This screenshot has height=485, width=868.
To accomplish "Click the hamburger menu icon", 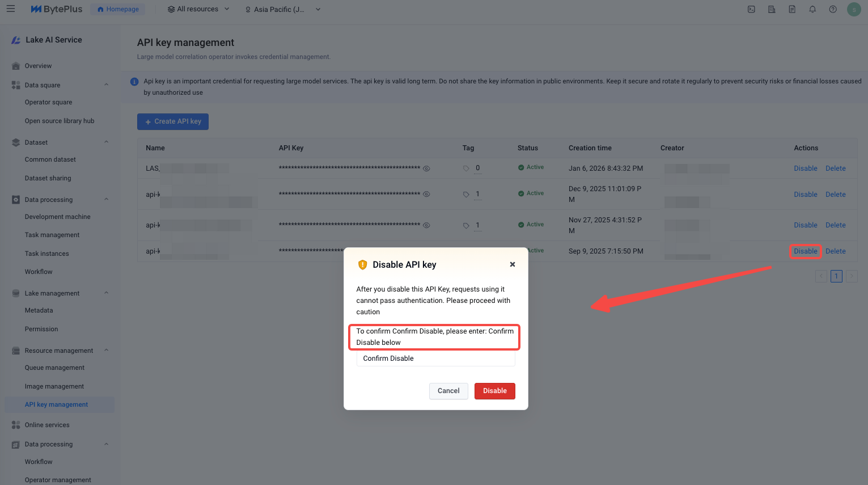I will [11, 9].
